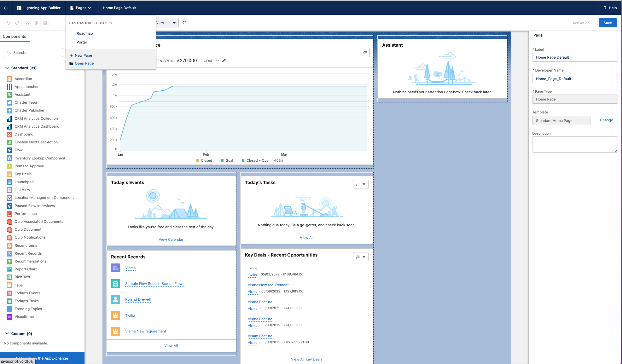
Task: Select the Key Deals component icon
Action: 9,174
